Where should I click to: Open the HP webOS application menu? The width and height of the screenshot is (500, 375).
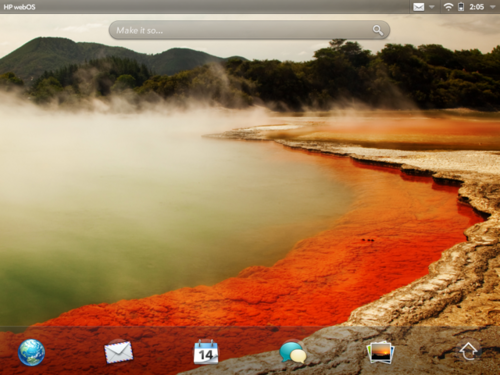pos(19,7)
